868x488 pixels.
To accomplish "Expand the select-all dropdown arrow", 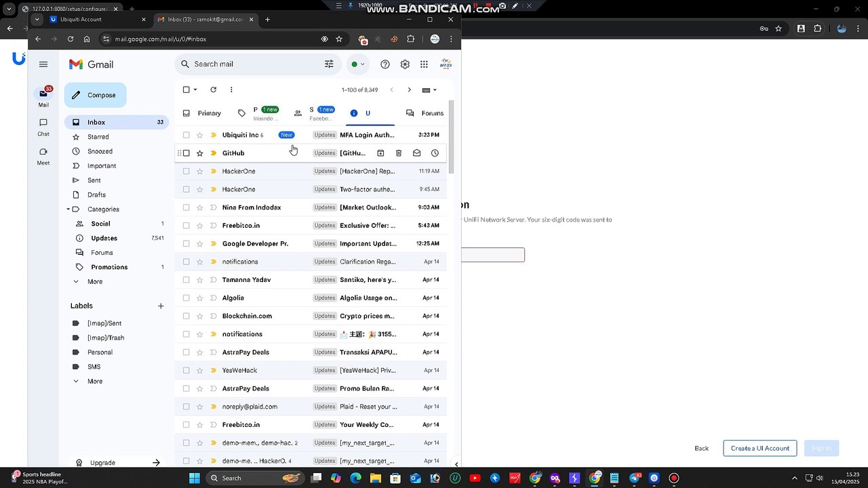I will point(195,89).
